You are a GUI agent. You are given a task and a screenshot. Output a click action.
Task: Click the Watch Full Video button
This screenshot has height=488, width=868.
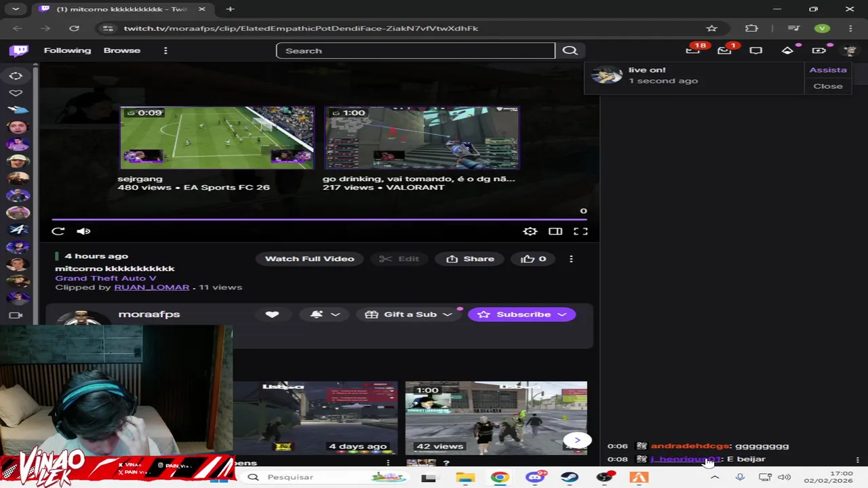tap(309, 259)
